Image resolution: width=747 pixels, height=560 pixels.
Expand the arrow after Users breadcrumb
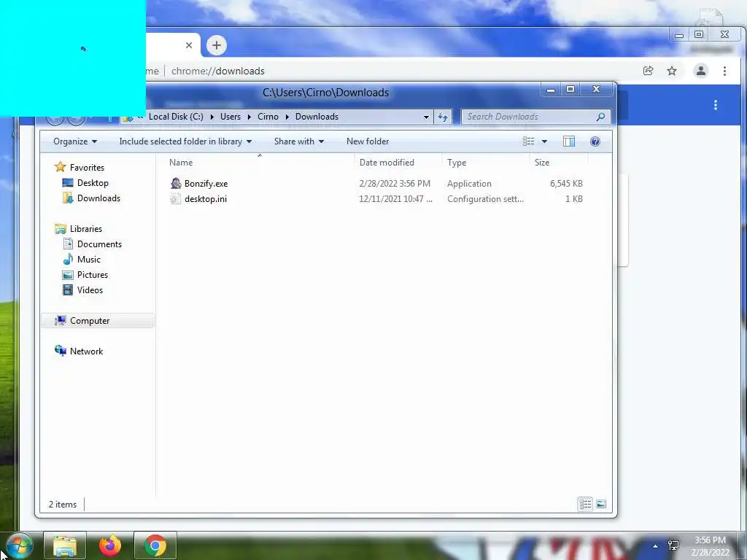pos(249,117)
